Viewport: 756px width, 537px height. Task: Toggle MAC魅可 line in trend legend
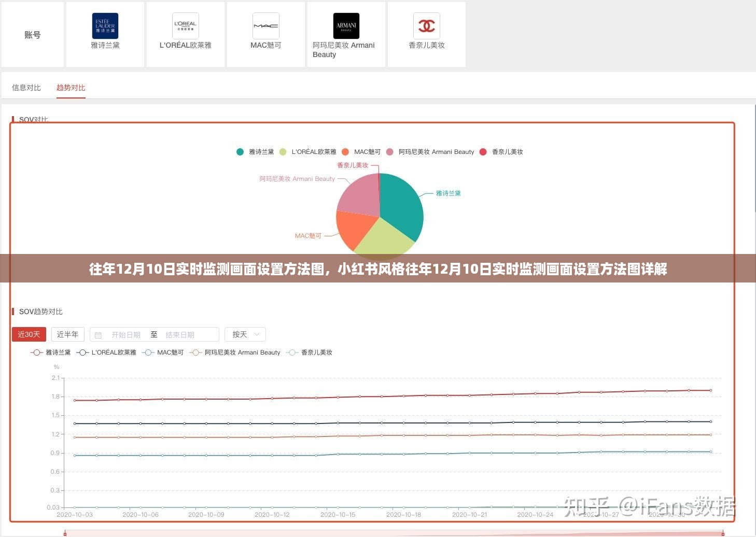coord(163,352)
